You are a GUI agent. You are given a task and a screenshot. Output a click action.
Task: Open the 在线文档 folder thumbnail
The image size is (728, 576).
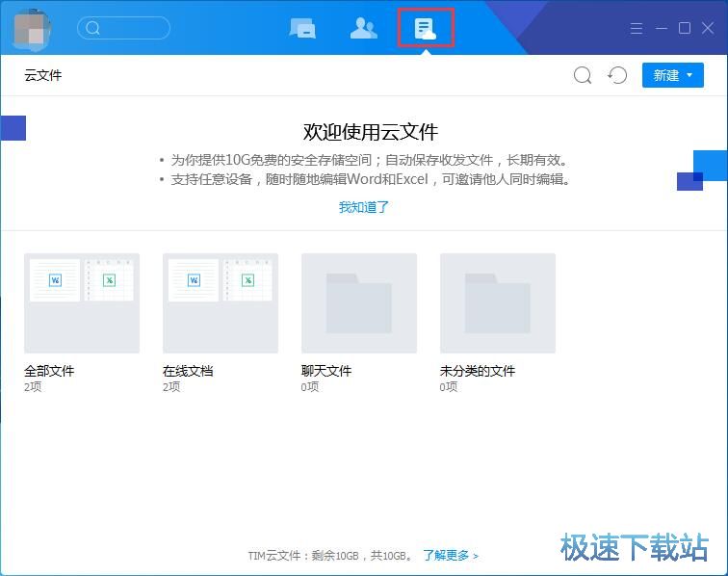(221, 302)
